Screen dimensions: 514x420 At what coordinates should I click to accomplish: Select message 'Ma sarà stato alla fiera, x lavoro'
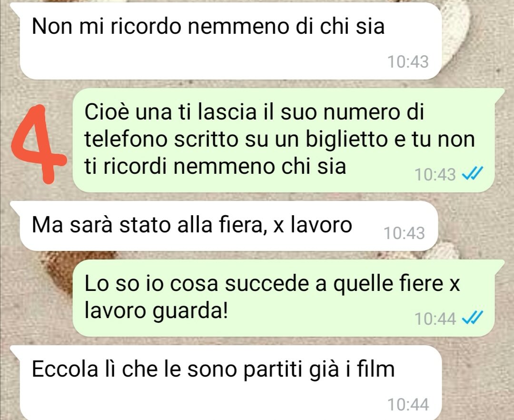coord(229,226)
